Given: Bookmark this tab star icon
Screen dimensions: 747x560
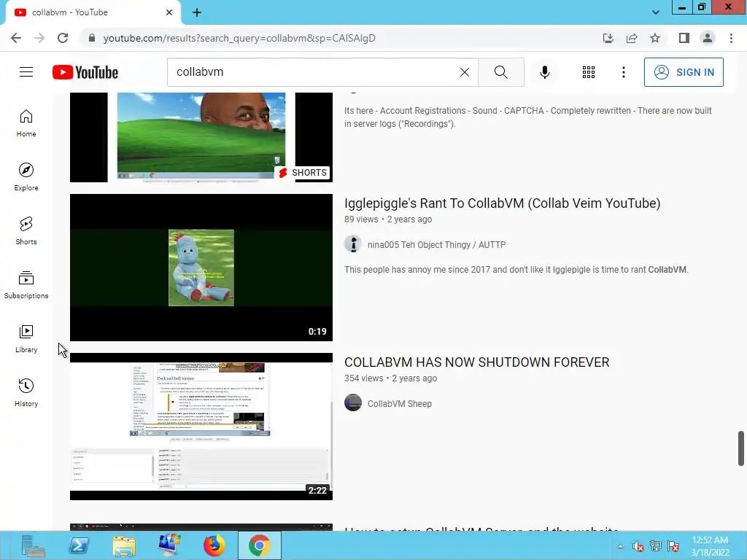Looking at the screenshot, I should click(x=655, y=38).
